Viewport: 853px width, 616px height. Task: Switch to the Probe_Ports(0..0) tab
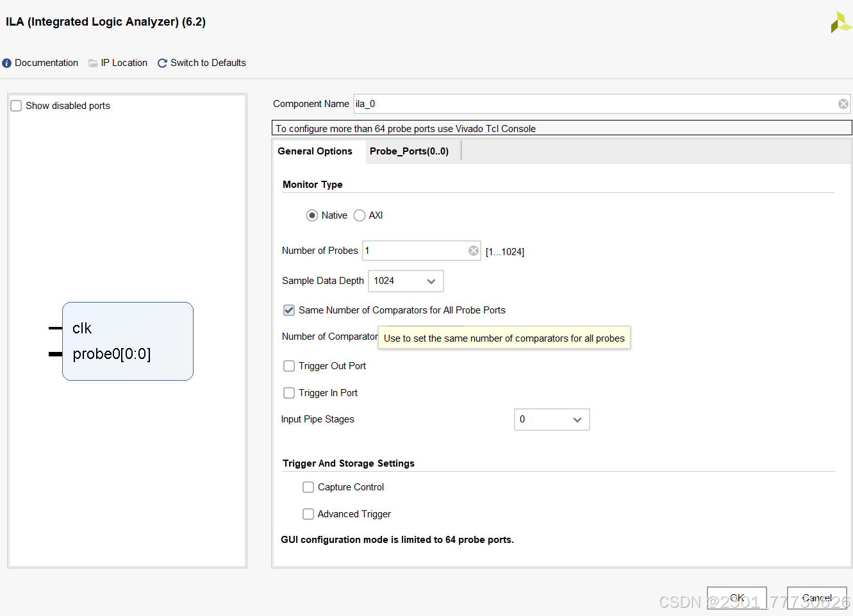click(409, 151)
